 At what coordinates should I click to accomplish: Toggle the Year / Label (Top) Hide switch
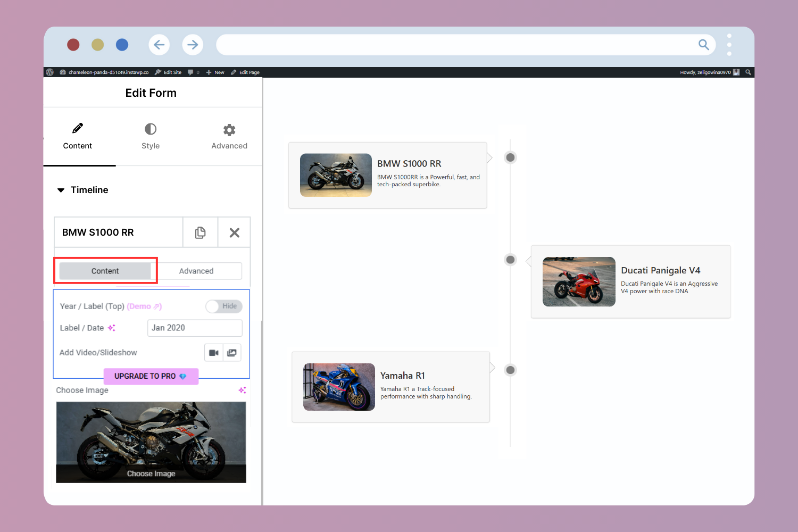click(224, 306)
